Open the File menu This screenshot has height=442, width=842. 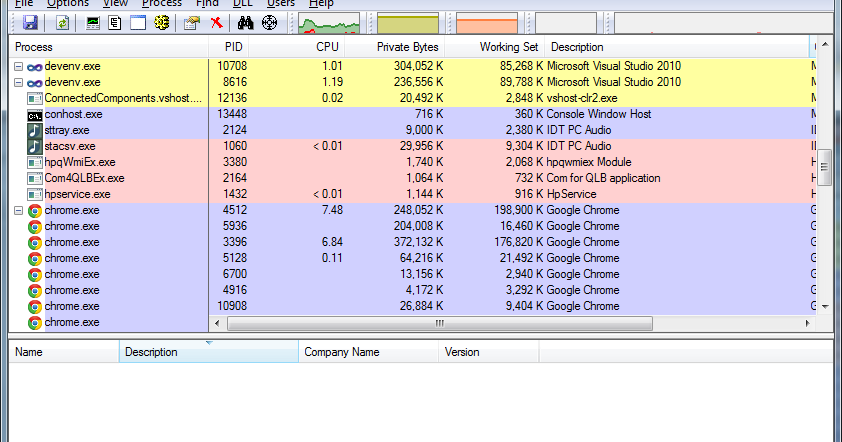point(24,4)
